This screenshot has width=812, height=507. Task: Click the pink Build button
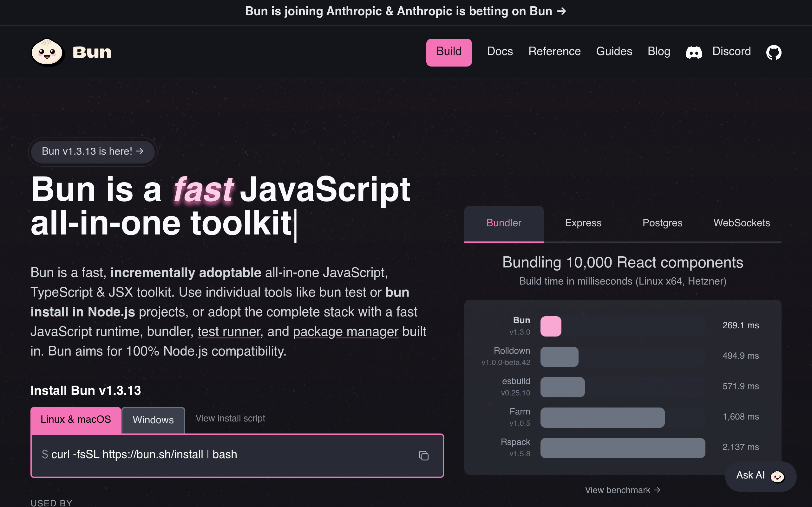tap(449, 52)
